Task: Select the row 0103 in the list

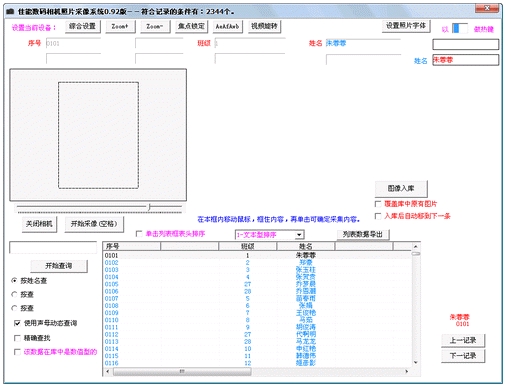Action: (257, 270)
